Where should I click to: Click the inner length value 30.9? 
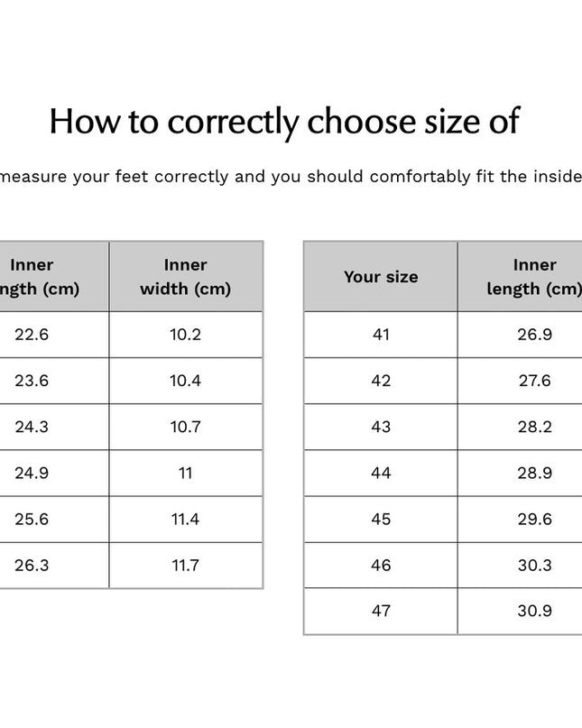click(x=534, y=611)
